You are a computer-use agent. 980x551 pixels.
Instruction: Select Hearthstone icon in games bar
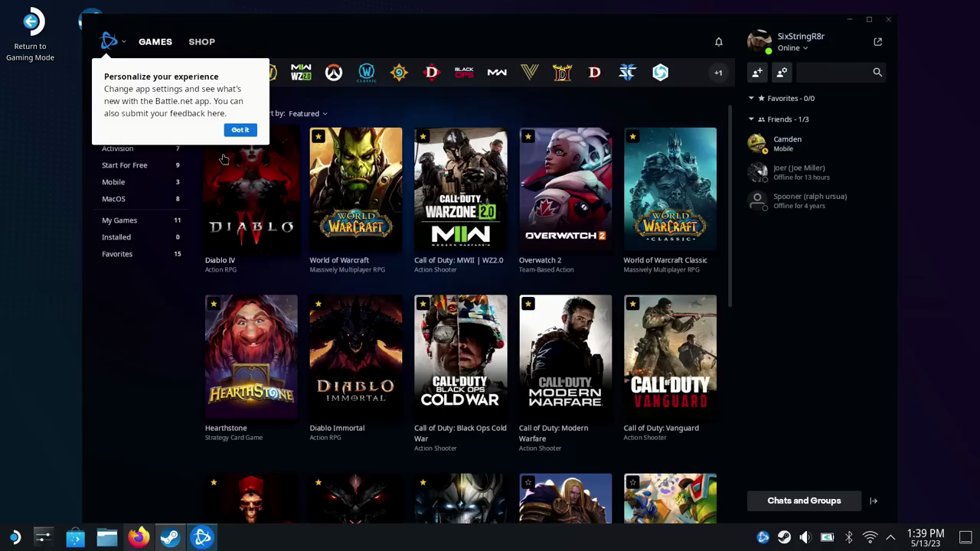tap(399, 73)
